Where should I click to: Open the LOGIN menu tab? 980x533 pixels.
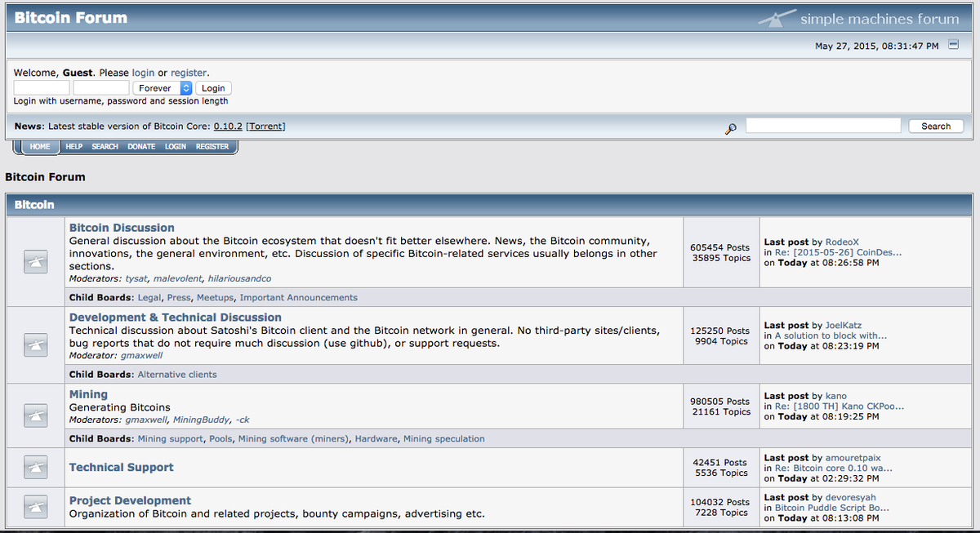[176, 146]
